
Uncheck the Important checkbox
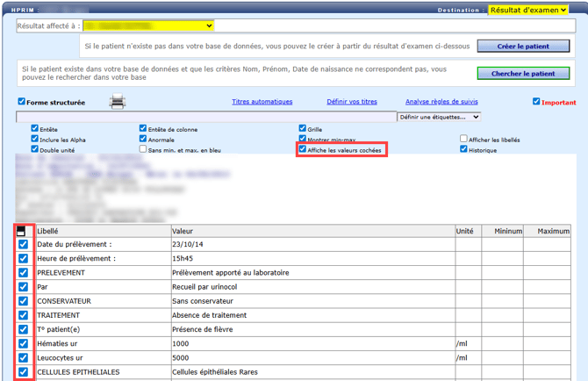click(536, 102)
